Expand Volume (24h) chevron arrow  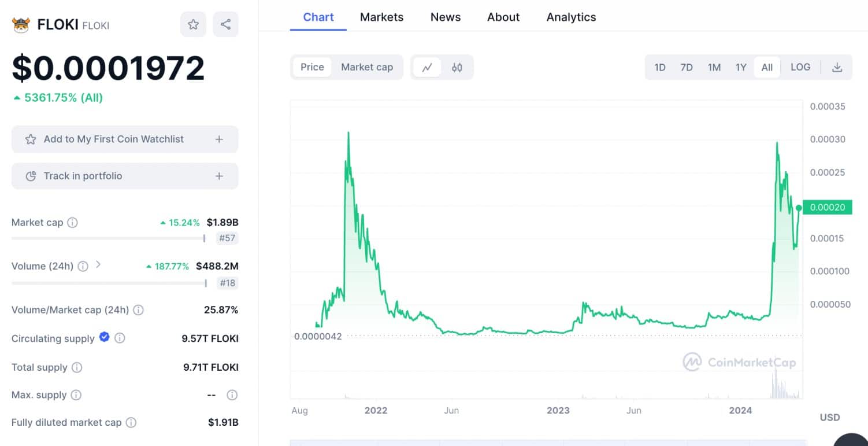pos(98,264)
